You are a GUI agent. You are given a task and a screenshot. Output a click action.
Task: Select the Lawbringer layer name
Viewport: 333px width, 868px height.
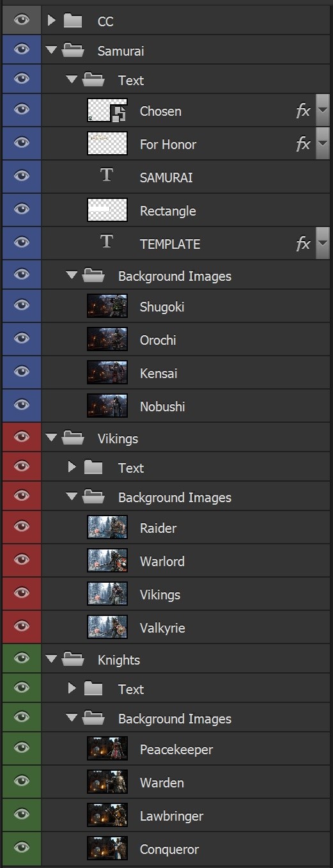(171, 816)
